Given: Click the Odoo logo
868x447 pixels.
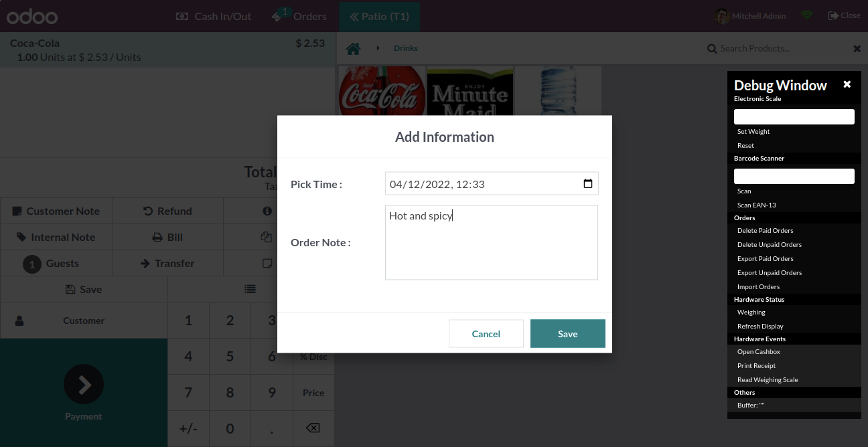Looking at the screenshot, I should pos(32,17).
